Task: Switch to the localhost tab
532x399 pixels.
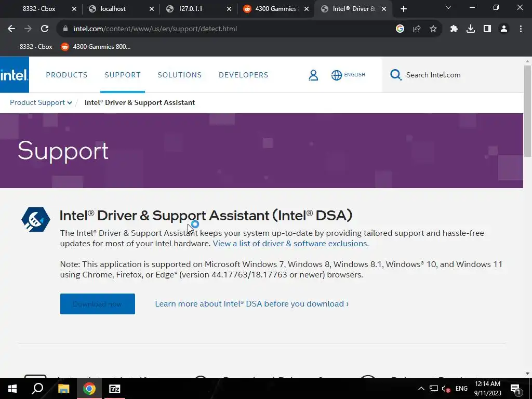Action: (x=113, y=9)
